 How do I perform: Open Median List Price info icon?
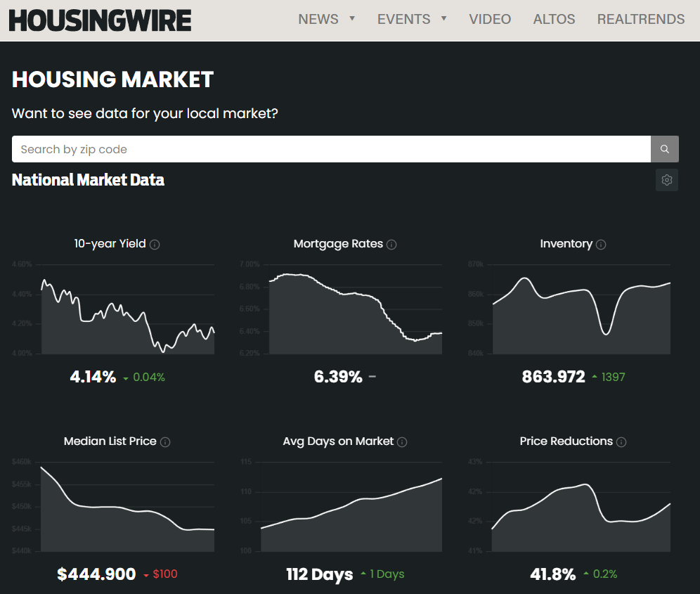[x=165, y=442]
